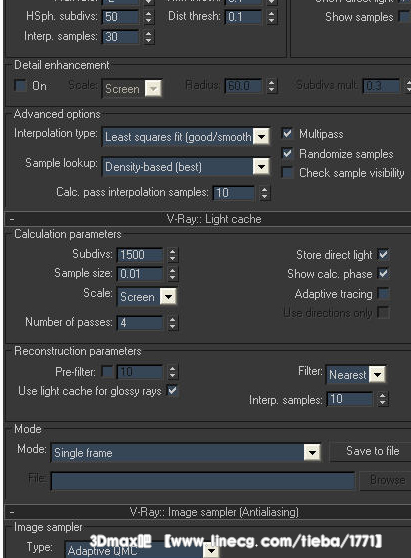Click the HSph. subdivs value field

click(x=120, y=17)
